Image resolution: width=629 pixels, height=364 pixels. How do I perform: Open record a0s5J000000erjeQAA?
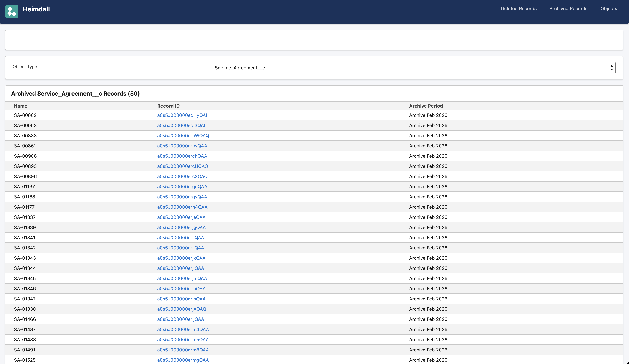181,217
